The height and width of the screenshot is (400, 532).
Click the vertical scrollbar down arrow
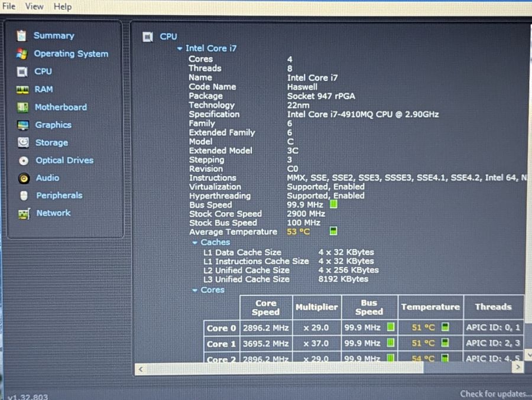[x=528, y=354]
